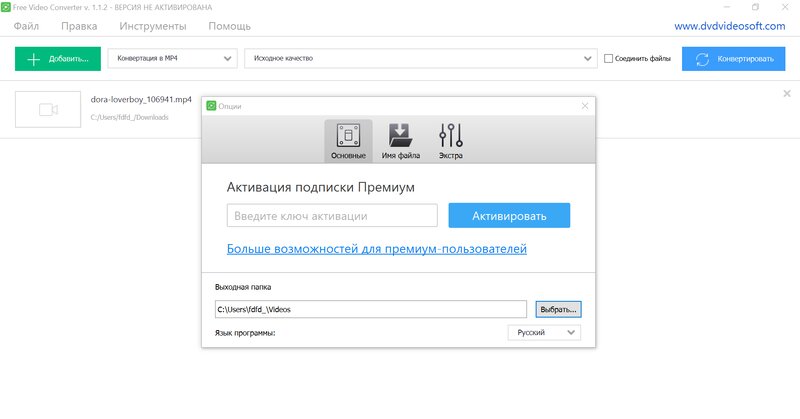The height and width of the screenshot is (419, 800).
Task: Click the Free Video Converter title icon
Action: point(6,7)
